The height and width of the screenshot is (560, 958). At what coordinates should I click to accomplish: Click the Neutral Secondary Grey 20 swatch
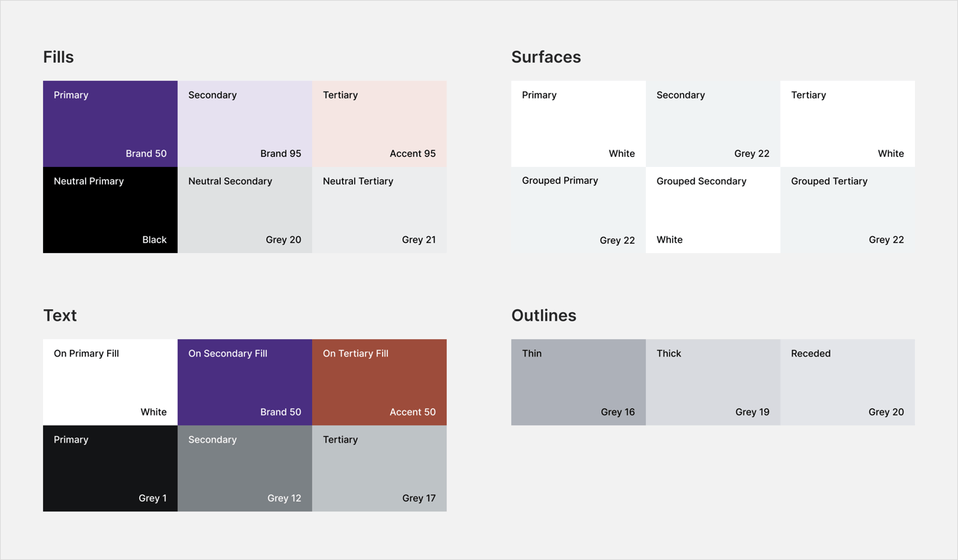[244, 210]
